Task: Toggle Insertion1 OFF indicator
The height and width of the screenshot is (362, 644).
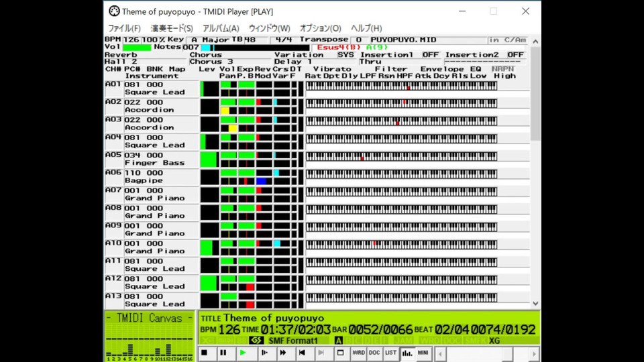Action: point(431,54)
